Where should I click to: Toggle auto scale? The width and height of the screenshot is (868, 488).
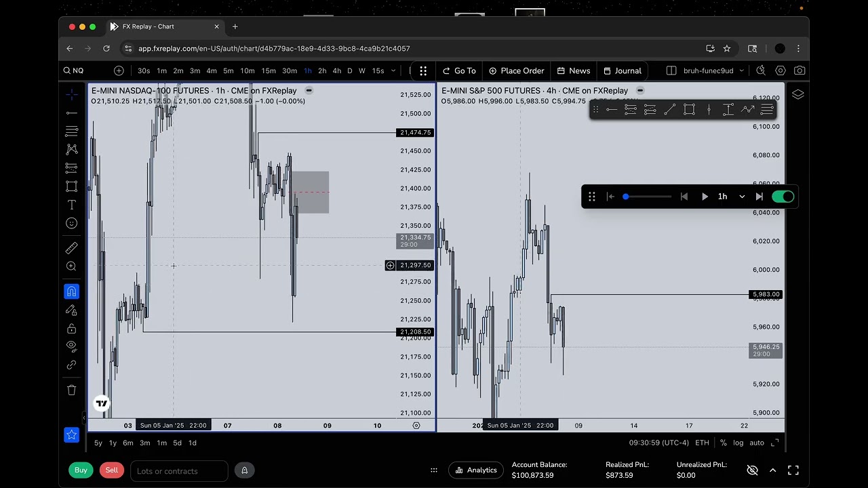(757, 443)
